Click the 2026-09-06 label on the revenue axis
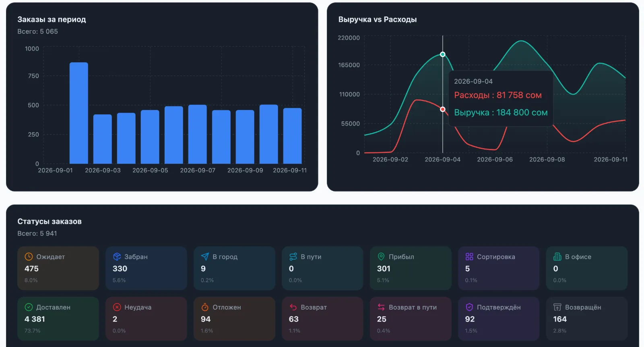644x347 pixels. [495, 159]
